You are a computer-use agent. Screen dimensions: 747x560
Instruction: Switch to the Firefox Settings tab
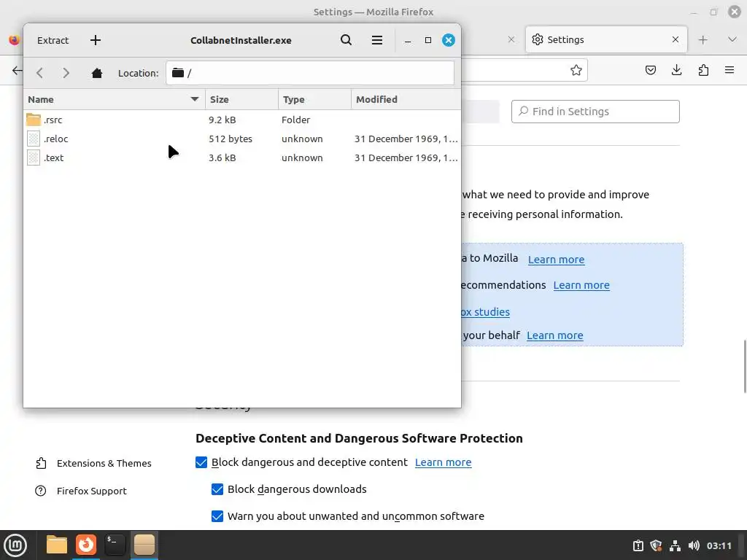point(606,39)
